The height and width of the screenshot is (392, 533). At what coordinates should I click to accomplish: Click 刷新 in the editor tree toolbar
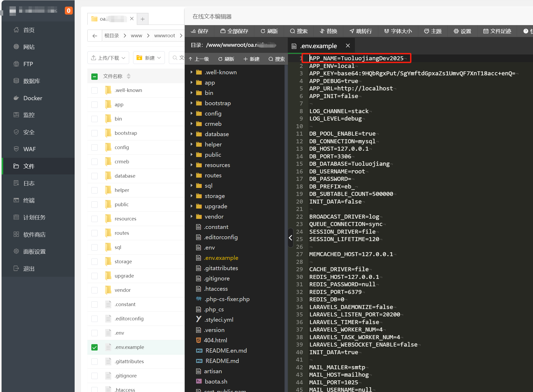click(x=226, y=59)
